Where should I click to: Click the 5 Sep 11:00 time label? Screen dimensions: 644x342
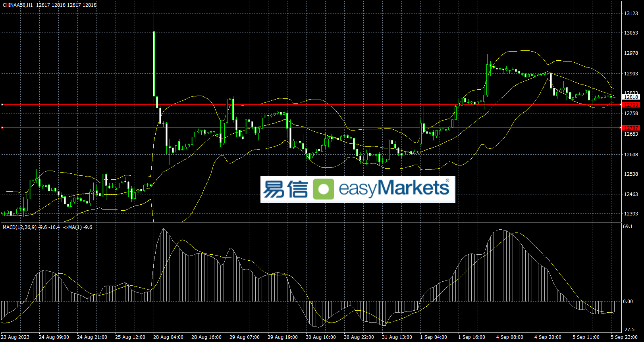point(586,337)
